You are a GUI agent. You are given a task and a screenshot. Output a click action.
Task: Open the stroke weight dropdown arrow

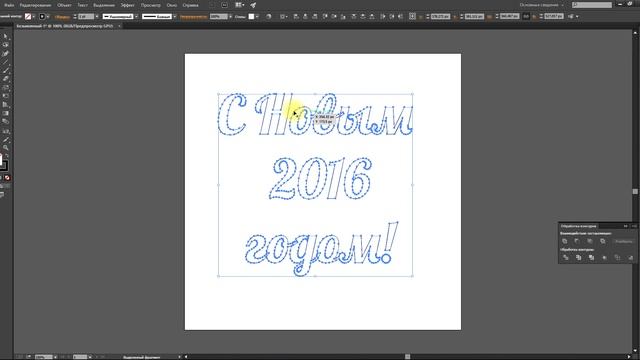pyautogui.click(x=97, y=17)
